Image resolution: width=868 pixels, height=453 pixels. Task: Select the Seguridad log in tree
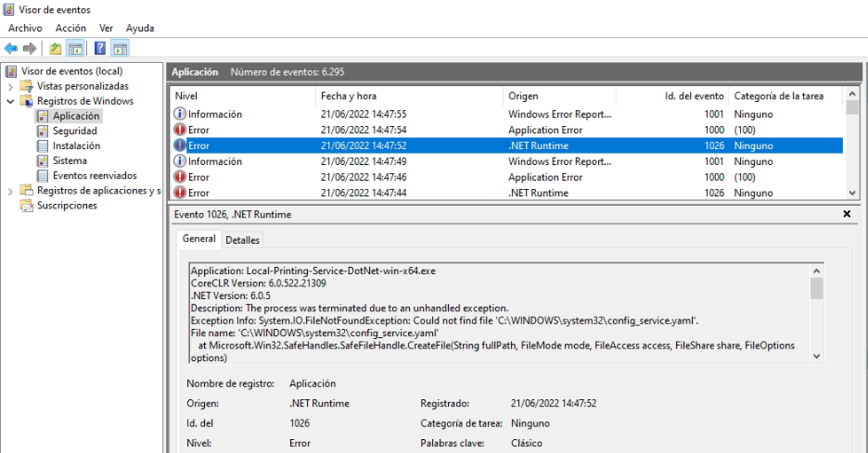[74, 131]
